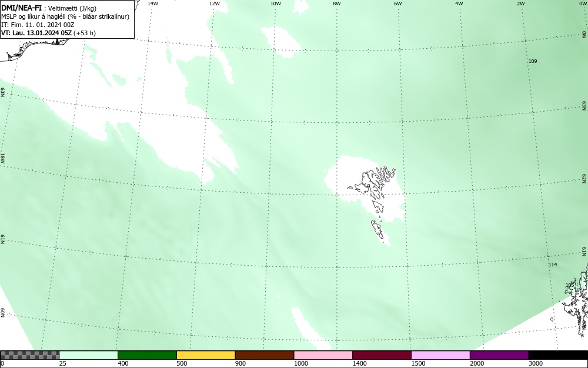Click the brown 900–1000 legend swatch

pos(265,355)
